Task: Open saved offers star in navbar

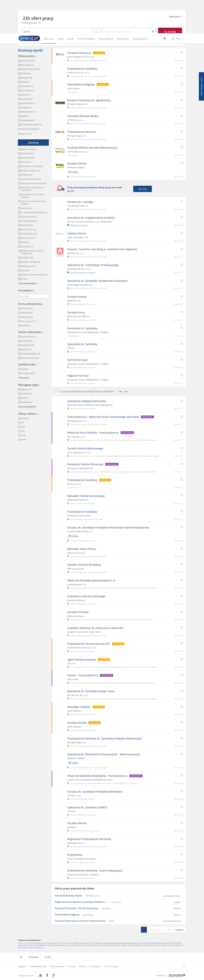Action: (164, 38)
